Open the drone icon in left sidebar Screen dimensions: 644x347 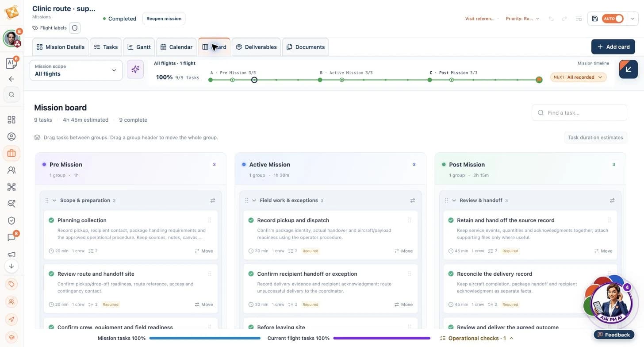point(11,187)
